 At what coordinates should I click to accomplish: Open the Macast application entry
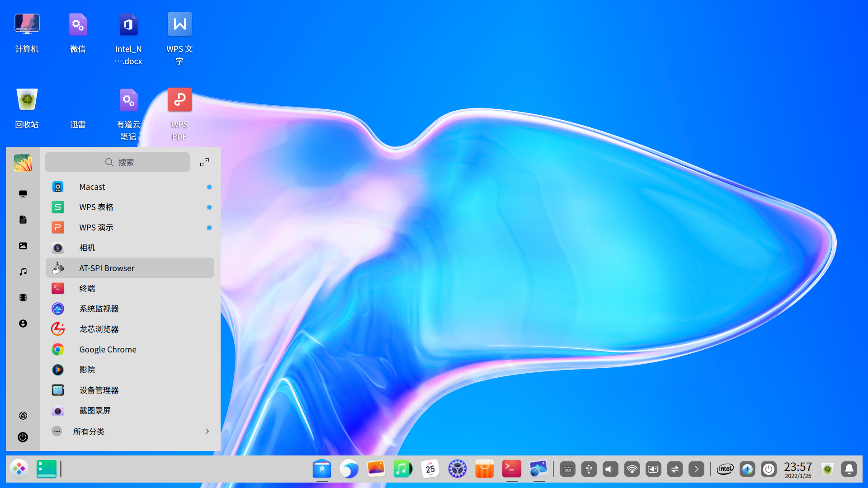pos(92,187)
